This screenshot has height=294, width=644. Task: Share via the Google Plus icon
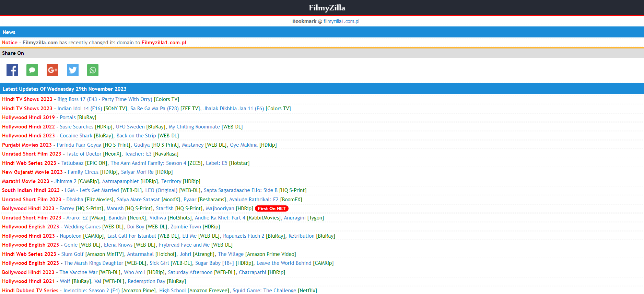pos(52,70)
